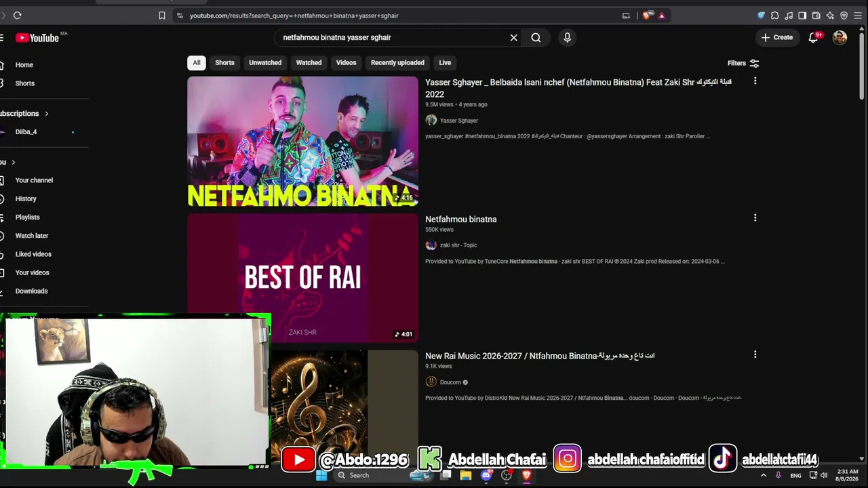Select the Shorts filter chip
868x488 pixels.
click(x=224, y=63)
